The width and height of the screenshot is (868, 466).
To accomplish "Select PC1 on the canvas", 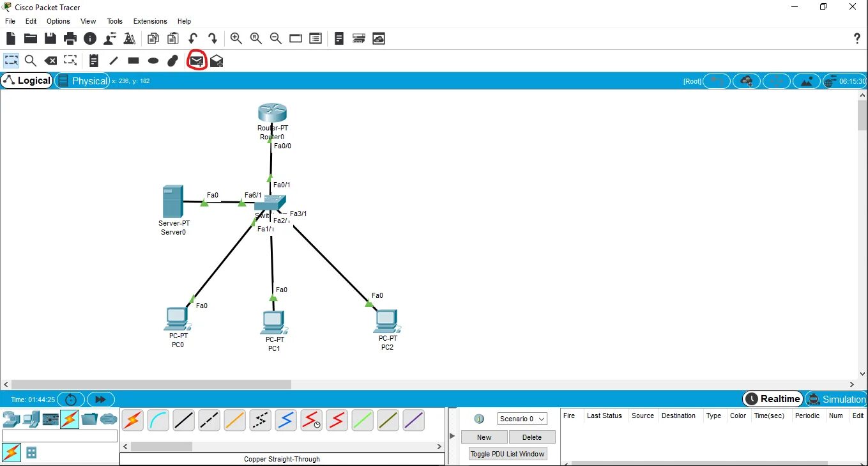I will click(x=274, y=323).
